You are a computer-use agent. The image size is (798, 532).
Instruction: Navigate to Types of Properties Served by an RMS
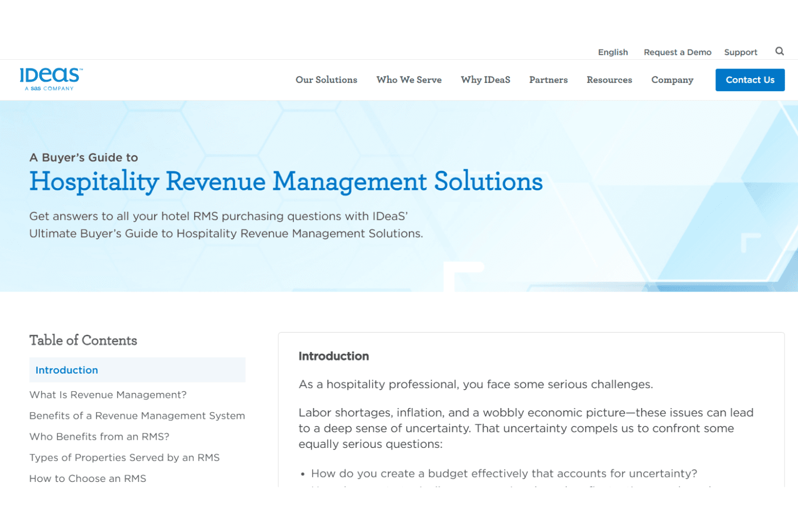(x=125, y=458)
